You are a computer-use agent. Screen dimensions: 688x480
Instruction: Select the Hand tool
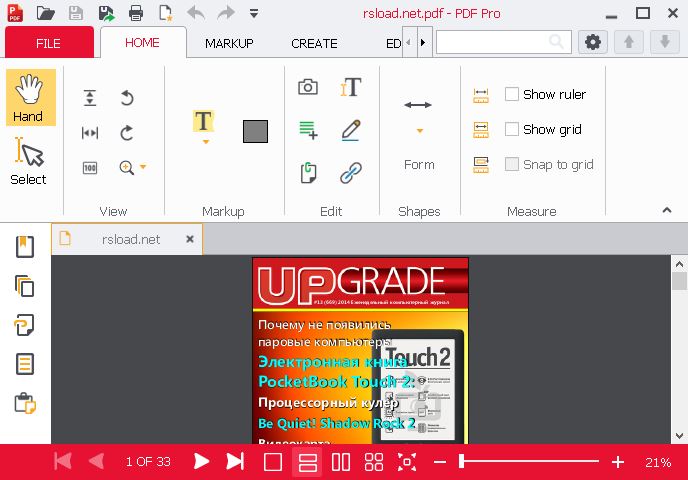coord(28,98)
